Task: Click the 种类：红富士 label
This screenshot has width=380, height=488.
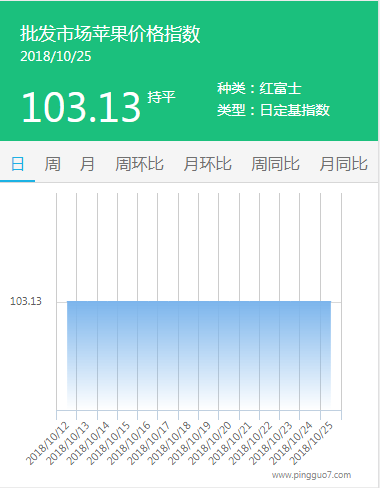Action: (259, 88)
